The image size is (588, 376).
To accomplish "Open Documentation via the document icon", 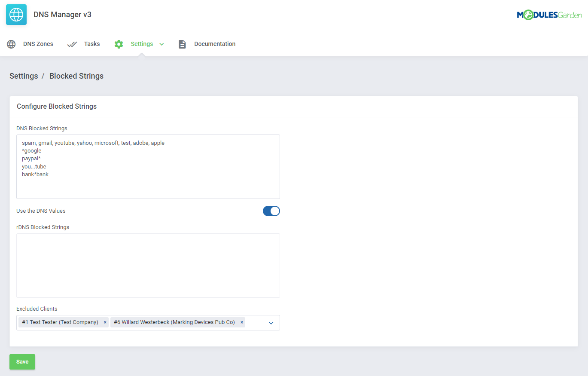I will 182,44.
